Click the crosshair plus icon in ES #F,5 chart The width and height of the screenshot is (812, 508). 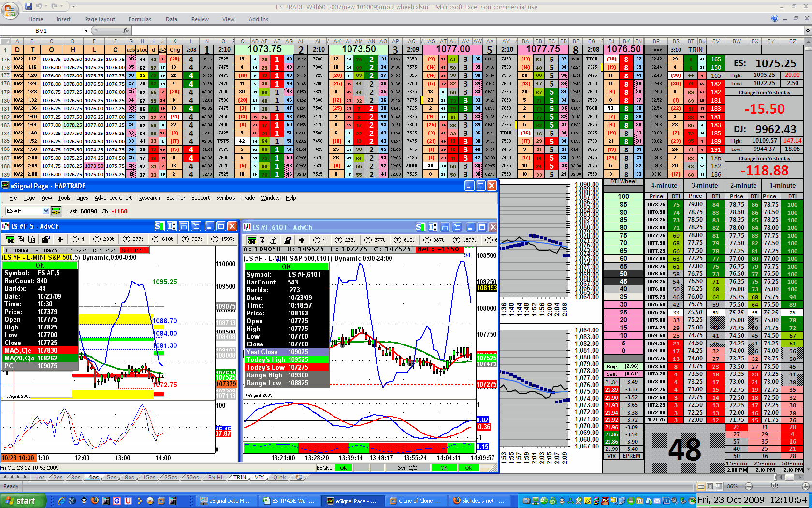[x=60, y=239]
